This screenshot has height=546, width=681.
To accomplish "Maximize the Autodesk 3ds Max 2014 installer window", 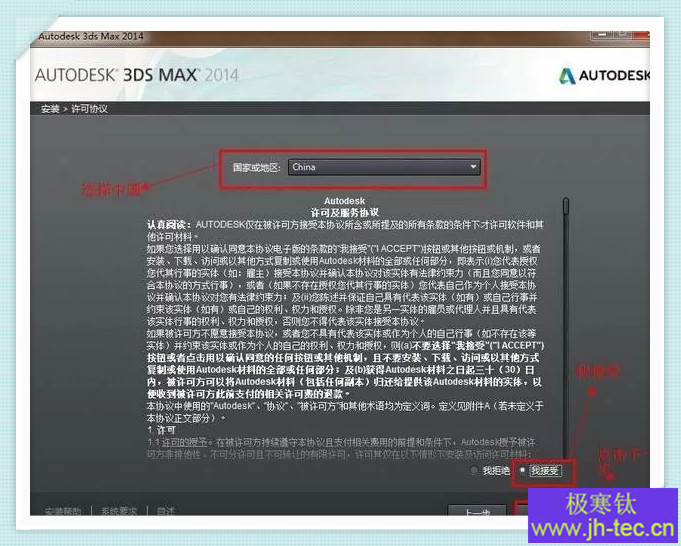I will tap(621, 34).
